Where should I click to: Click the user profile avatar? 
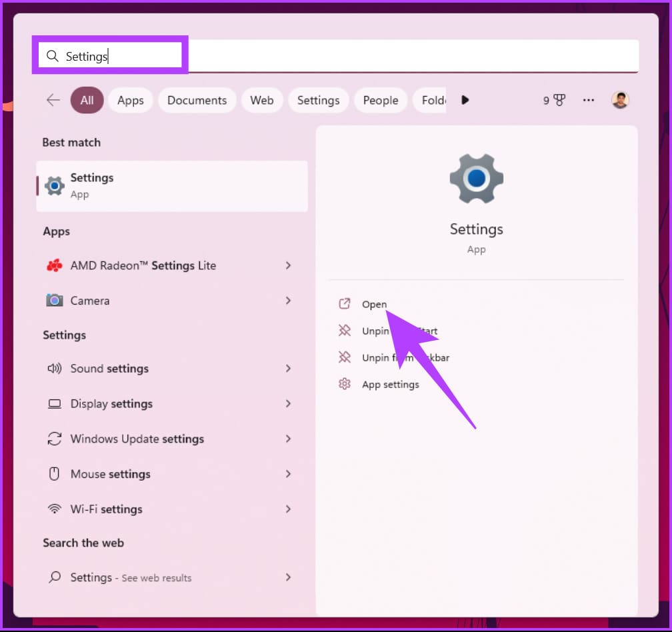(x=620, y=100)
